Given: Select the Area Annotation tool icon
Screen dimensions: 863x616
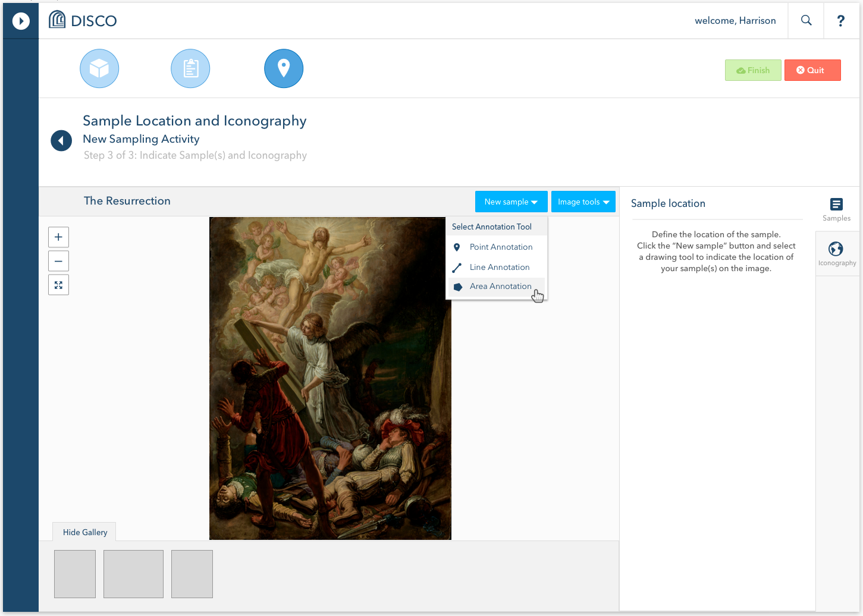Looking at the screenshot, I should [x=457, y=287].
